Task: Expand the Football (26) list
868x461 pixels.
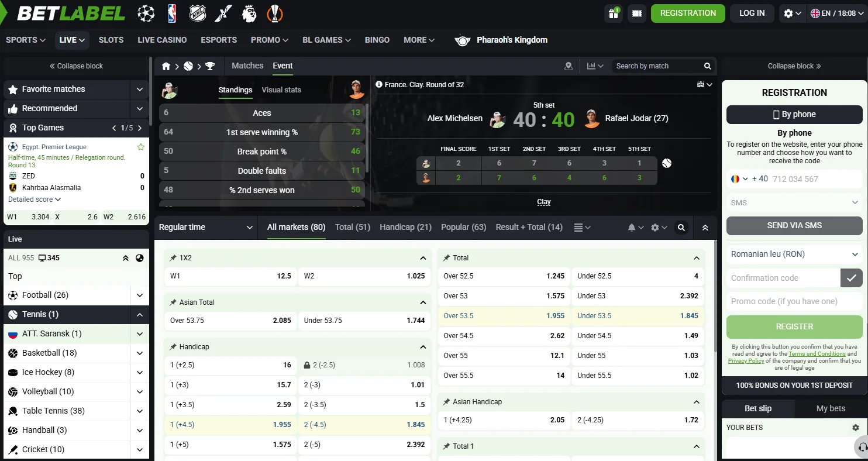Action: pyautogui.click(x=140, y=295)
